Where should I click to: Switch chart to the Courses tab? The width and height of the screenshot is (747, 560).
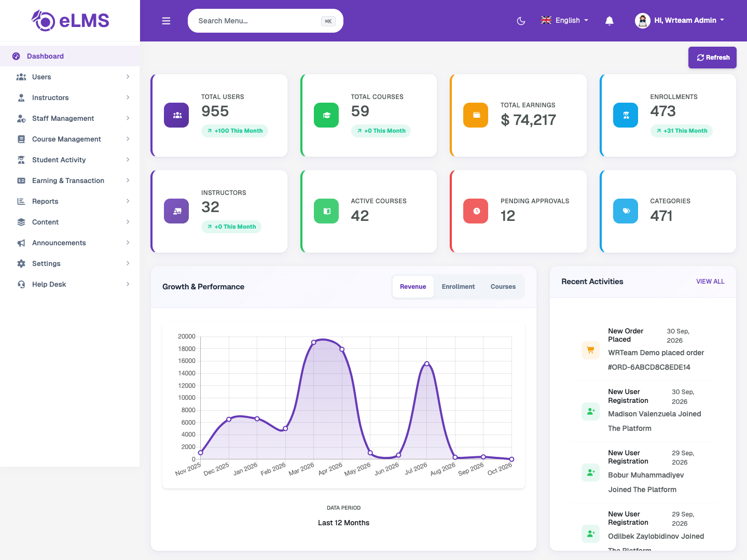click(x=503, y=287)
